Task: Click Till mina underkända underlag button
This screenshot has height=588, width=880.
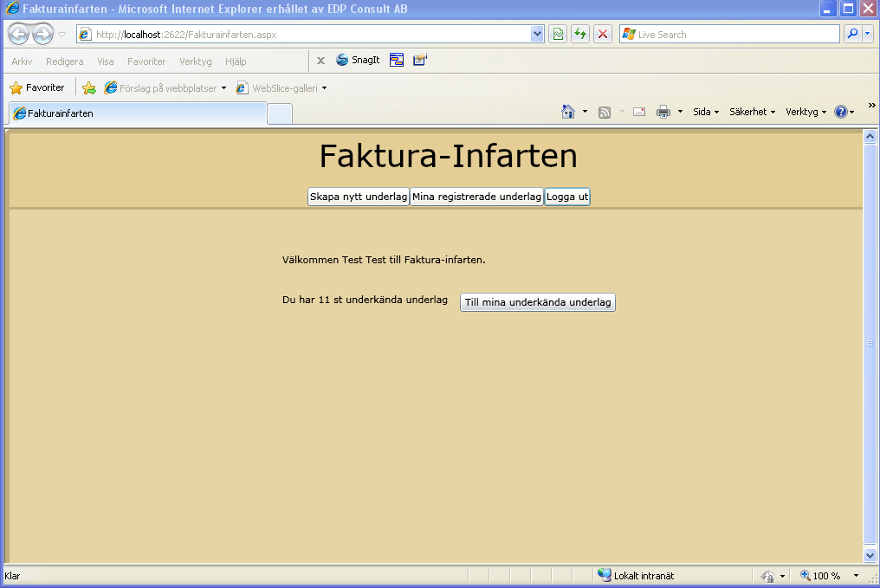Action: pyautogui.click(x=538, y=302)
